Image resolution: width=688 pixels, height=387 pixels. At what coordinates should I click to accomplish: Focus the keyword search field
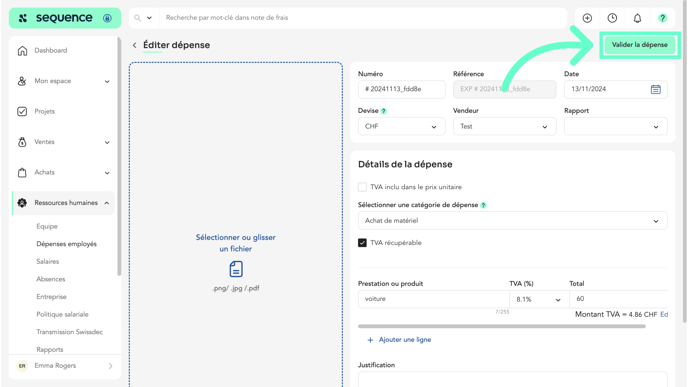(363, 18)
